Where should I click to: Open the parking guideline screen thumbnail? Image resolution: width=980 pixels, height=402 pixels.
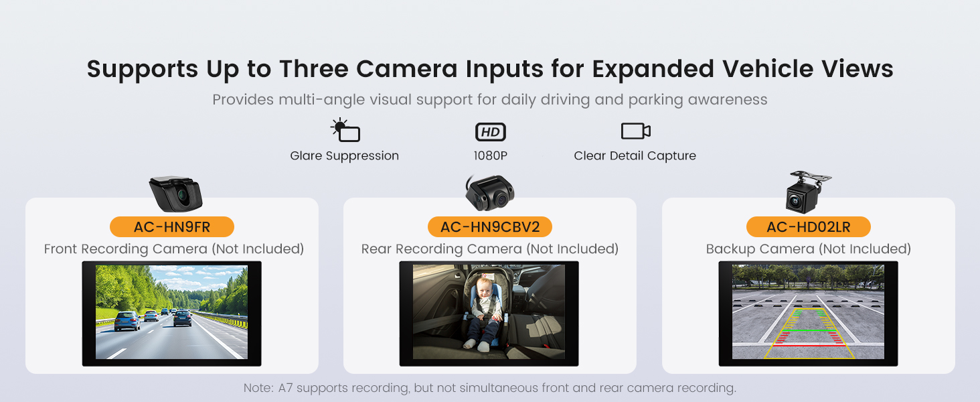(x=809, y=314)
